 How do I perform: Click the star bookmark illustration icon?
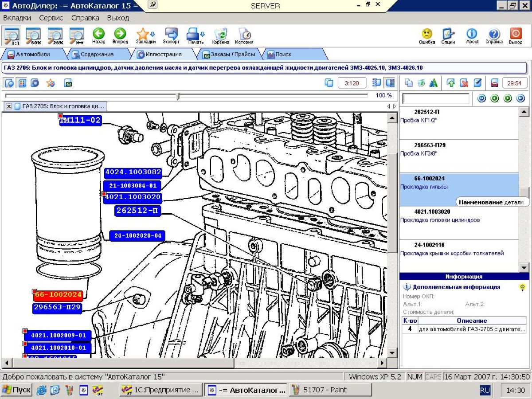click(x=51, y=83)
